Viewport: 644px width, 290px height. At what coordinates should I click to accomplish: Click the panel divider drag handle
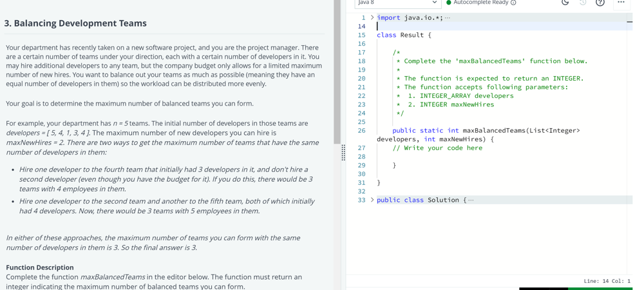(343, 152)
